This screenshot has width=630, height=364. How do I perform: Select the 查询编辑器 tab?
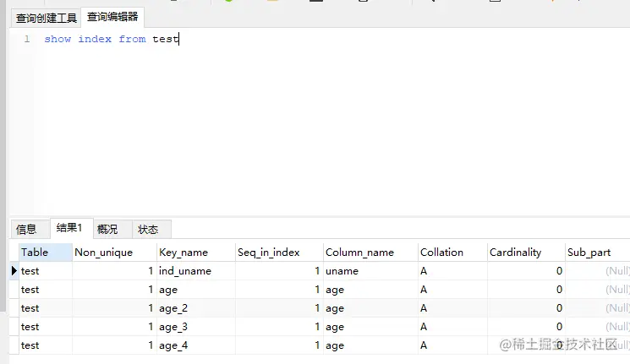(x=112, y=17)
